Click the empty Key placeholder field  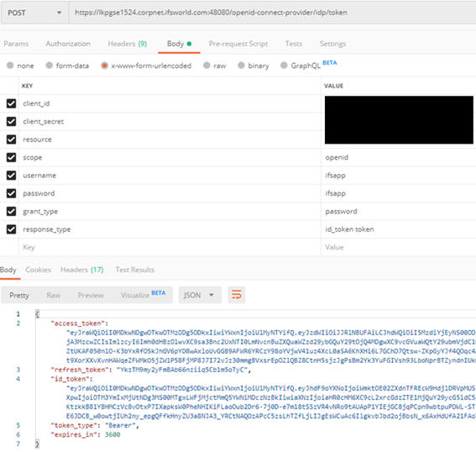click(170, 247)
